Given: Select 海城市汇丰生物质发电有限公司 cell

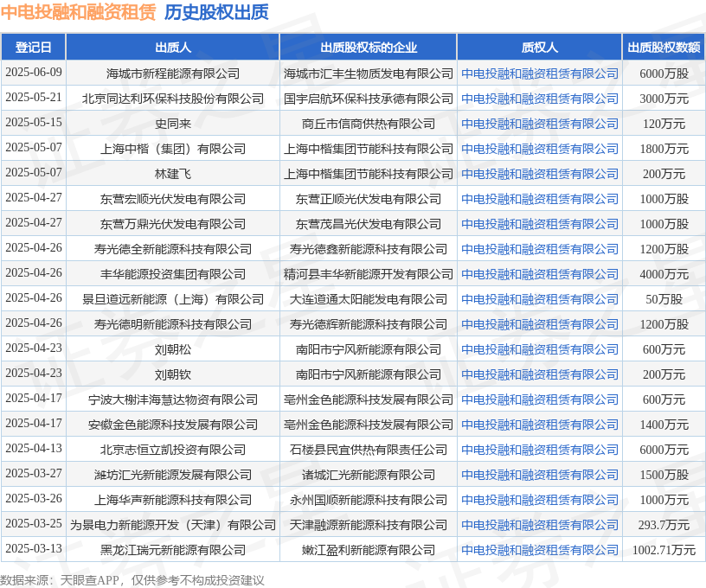Looking at the screenshot, I should (x=369, y=73).
